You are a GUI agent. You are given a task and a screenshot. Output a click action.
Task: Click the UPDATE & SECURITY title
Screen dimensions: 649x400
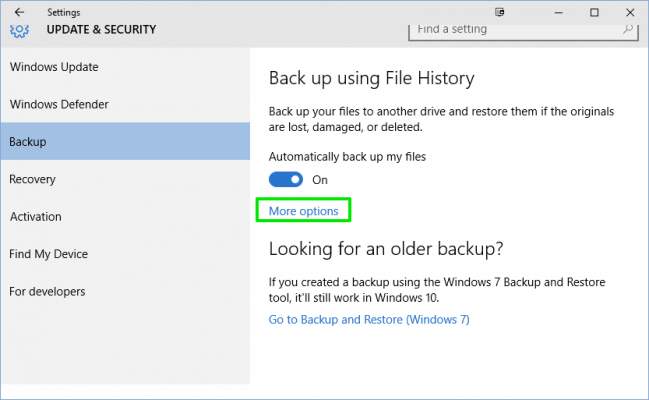101,30
